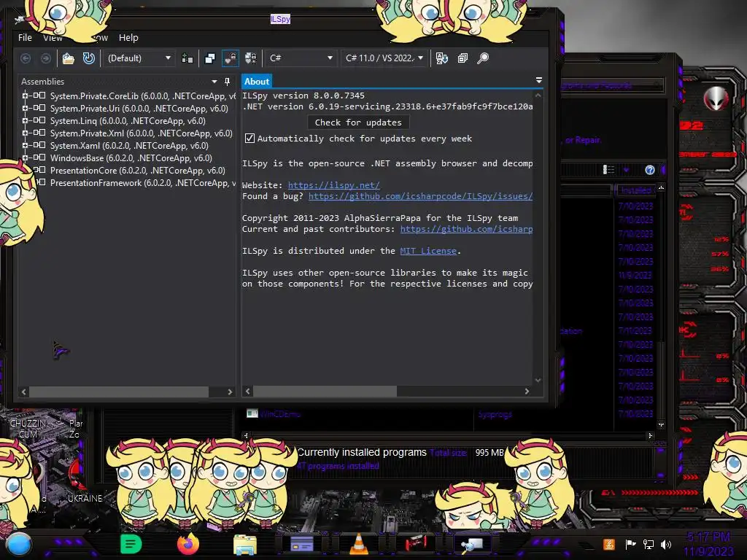Image resolution: width=747 pixels, height=560 pixels.
Task: Open the contributors GitHub link
Action: (466, 229)
